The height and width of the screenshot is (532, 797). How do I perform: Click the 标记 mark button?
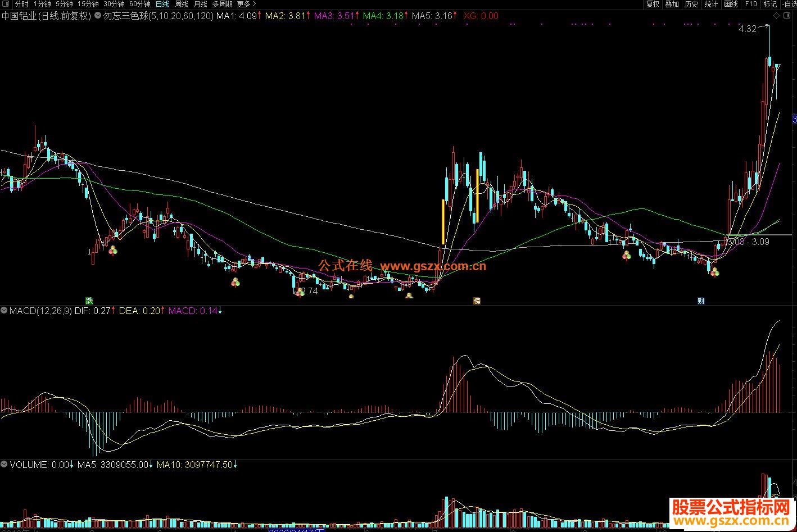point(770,4)
